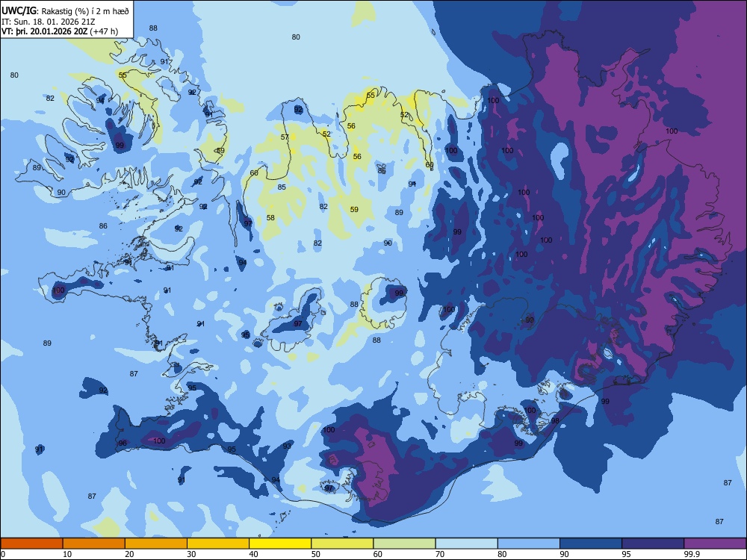
Task: Click the legend tick label '99.9'
Action: (x=692, y=554)
